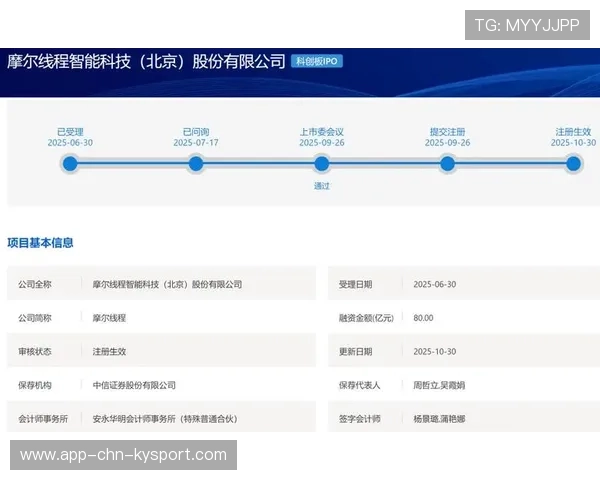Click the 已受理 timeline node dot

point(70,164)
